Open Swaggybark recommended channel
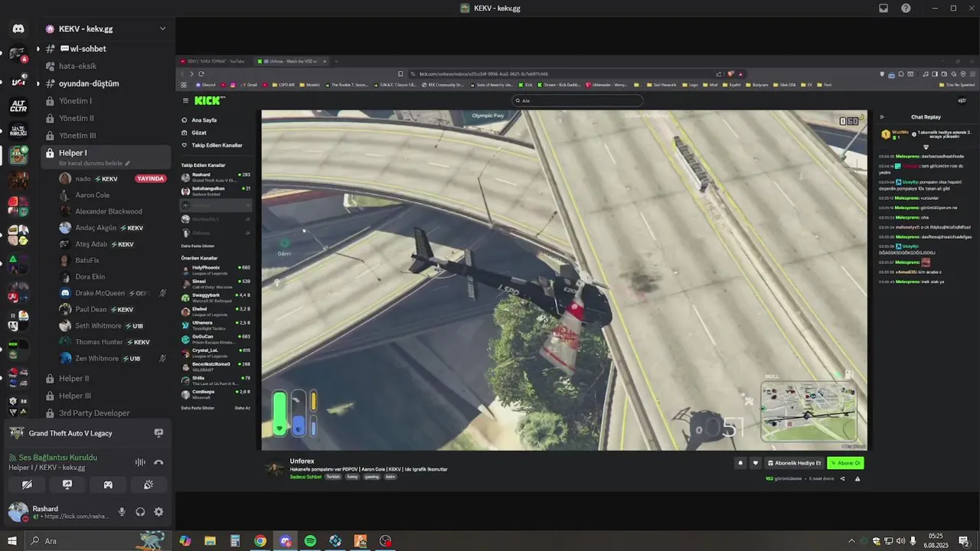 [x=216, y=298]
